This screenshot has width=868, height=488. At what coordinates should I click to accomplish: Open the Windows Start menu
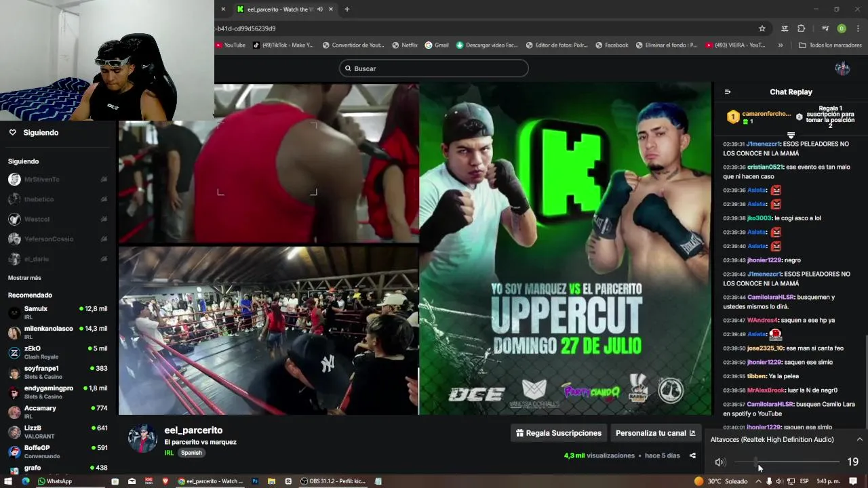point(9,481)
